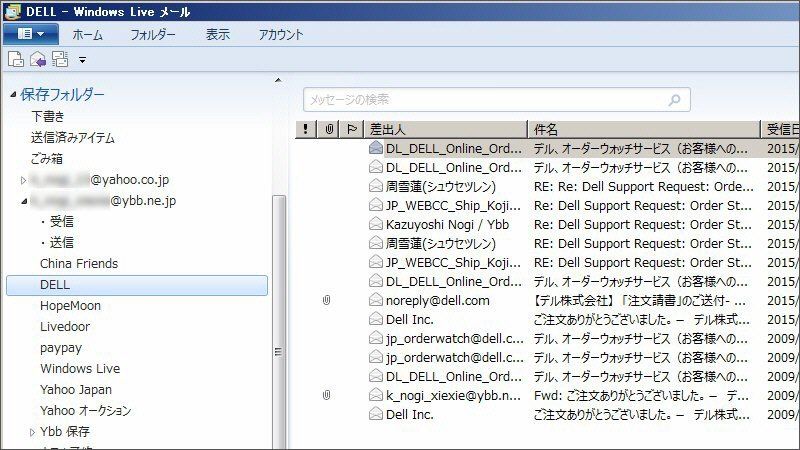
Task: Click the new mail icon in quick access toolbar
Action: click(15, 60)
